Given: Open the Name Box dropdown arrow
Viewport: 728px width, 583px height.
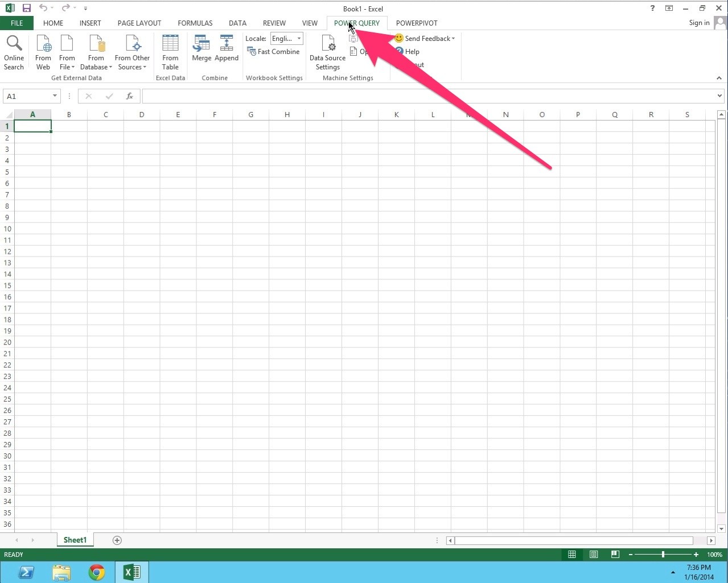Looking at the screenshot, I should click(x=55, y=96).
